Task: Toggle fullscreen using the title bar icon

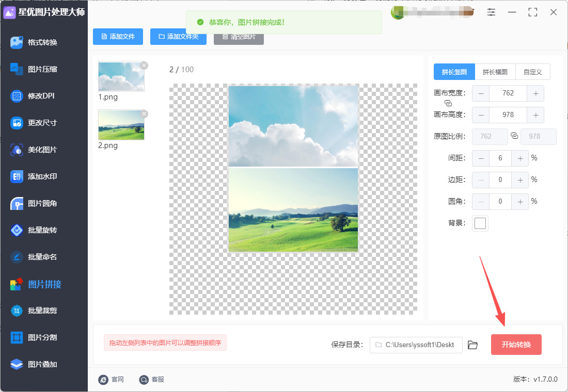Action: 532,12
